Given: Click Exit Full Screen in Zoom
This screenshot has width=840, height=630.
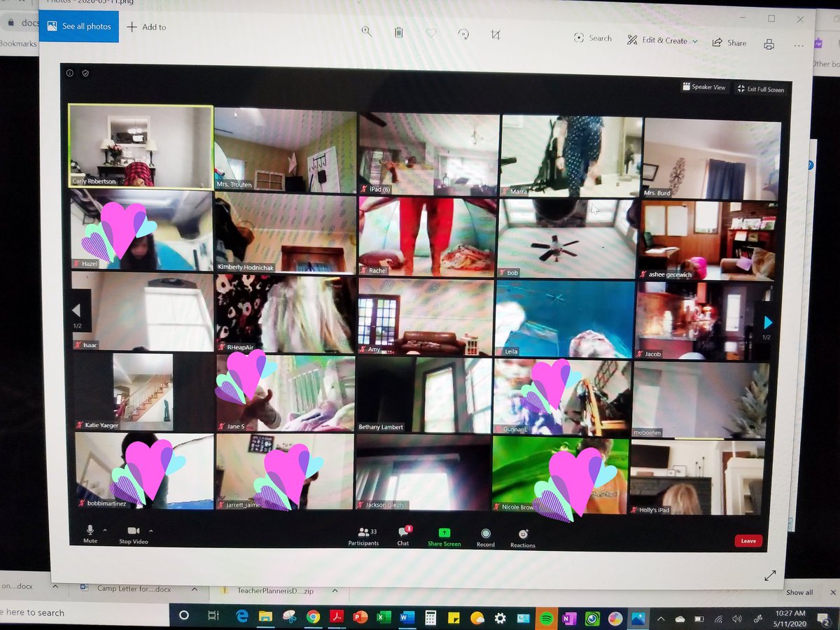Looking at the screenshot, I should click(x=761, y=89).
